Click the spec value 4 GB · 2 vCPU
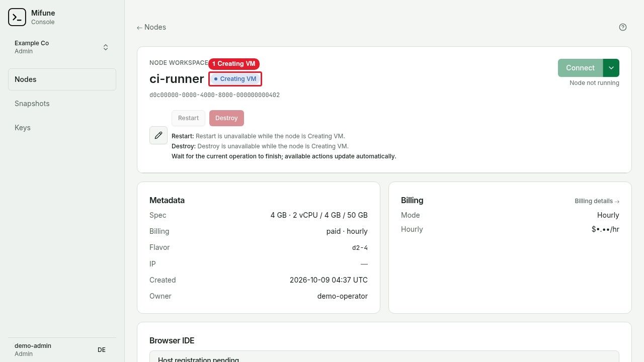Screen dimensions: 644x362 tap(319, 215)
